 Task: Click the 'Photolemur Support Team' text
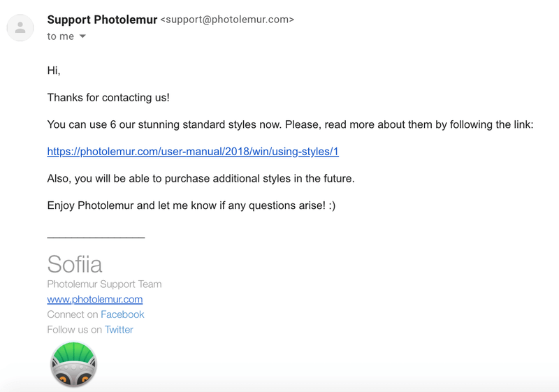pyautogui.click(x=104, y=284)
